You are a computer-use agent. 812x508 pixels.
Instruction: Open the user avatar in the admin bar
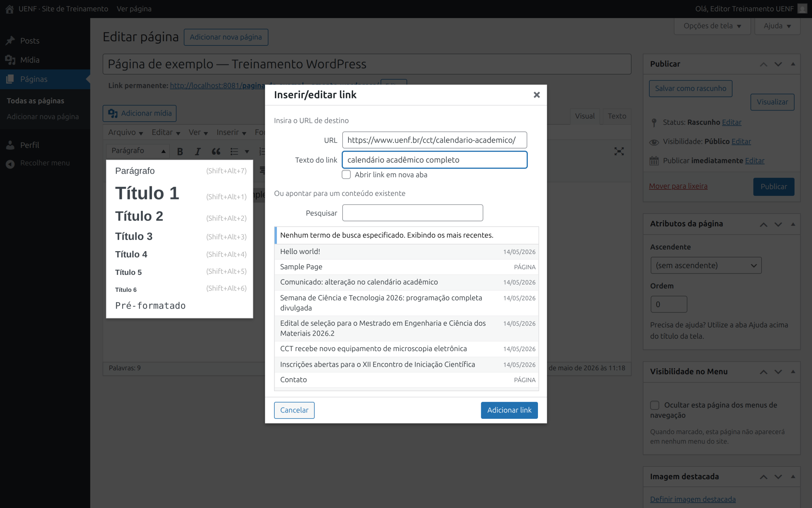(802, 9)
